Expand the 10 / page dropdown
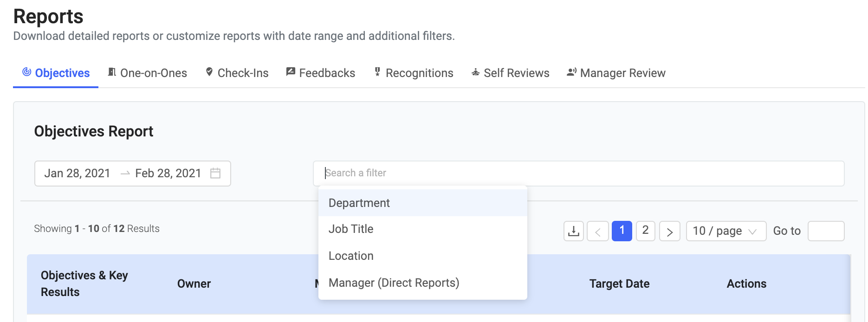This screenshot has height=322, width=868. (726, 231)
